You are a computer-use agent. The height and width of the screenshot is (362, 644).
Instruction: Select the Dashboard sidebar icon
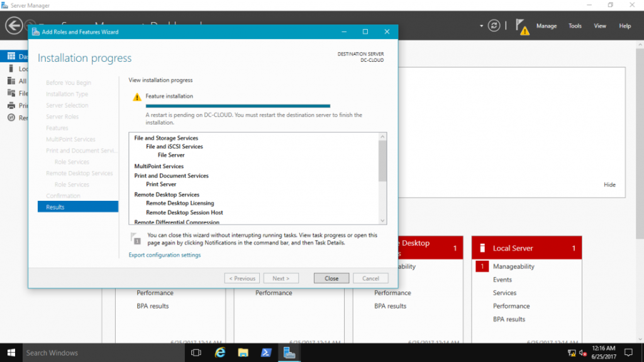(x=11, y=57)
